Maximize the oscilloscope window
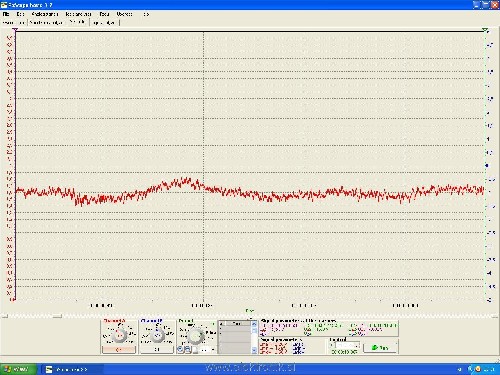Viewport: 500px width, 375px height. pyautogui.click(x=486, y=5)
